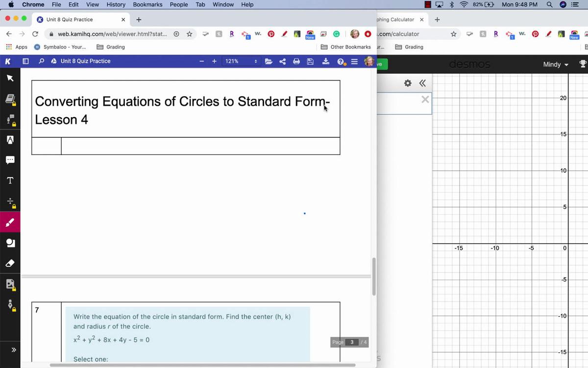
Task: Click the Google Drive icon beside document title
Action: tap(54, 61)
